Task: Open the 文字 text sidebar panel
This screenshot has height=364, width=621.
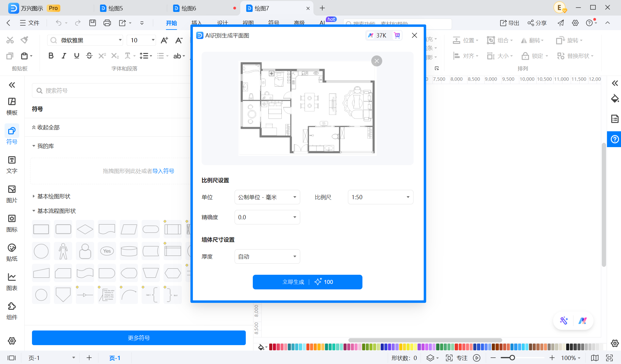Action: (12, 165)
